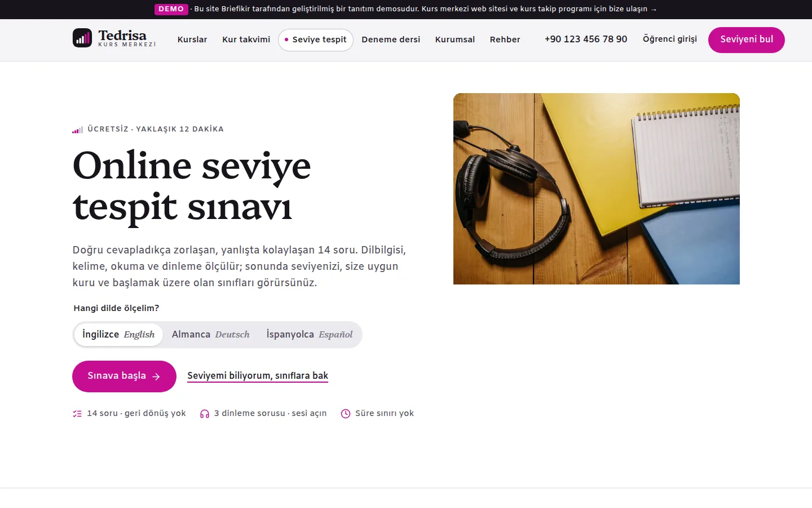
Task: Click the headphones and notebooks photo
Action: coord(597,189)
